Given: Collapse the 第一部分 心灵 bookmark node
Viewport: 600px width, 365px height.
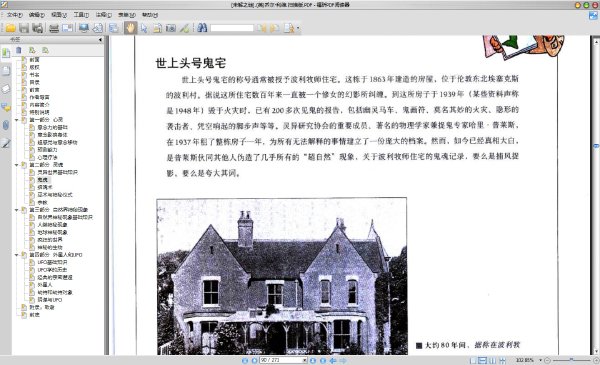Looking at the screenshot, I should click(16, 120).
